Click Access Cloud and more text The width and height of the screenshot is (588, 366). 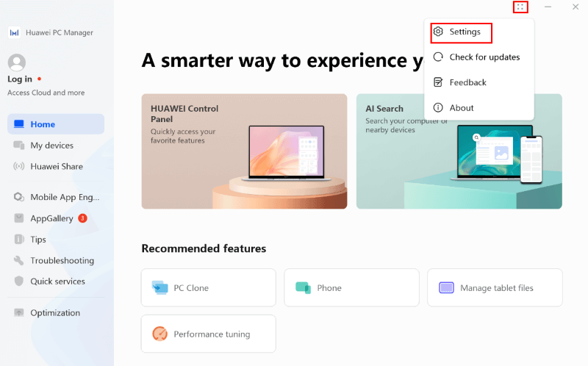click(x=46, y=93)
